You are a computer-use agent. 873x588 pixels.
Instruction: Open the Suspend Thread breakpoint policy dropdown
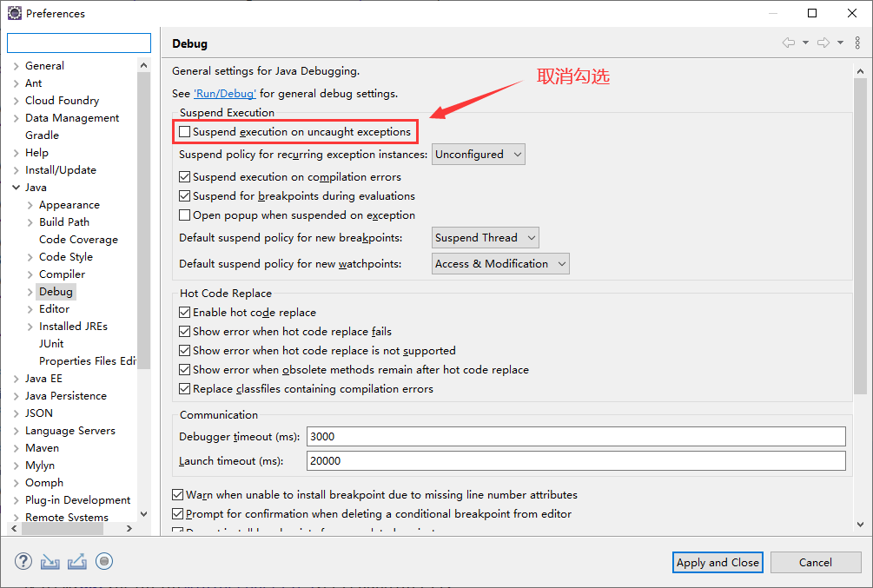point(486,238)
